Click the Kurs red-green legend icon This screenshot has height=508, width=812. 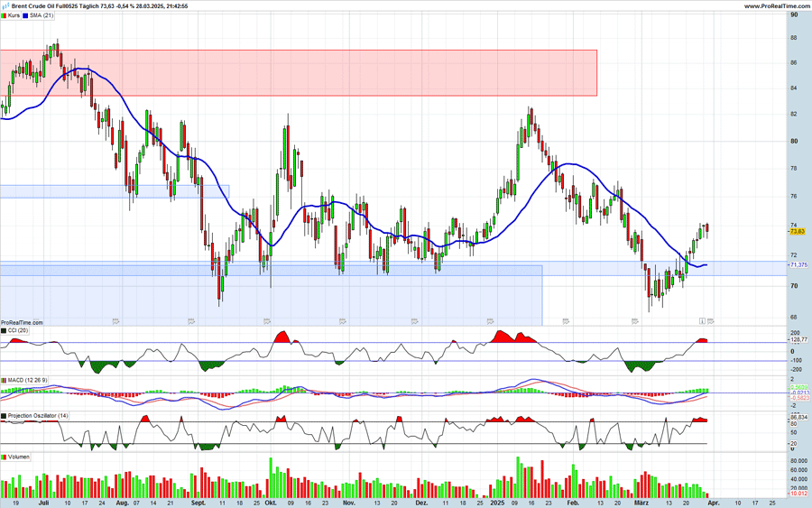click(x=4, y=16)
